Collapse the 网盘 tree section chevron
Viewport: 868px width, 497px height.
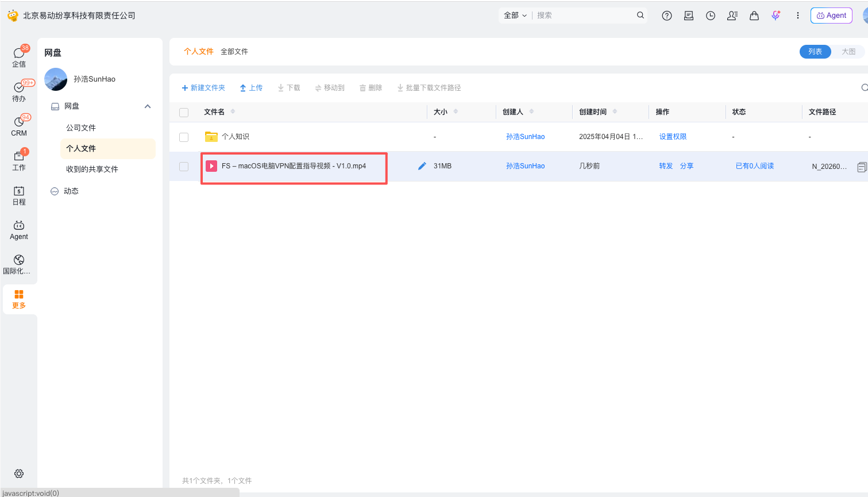tap(148, 106)
